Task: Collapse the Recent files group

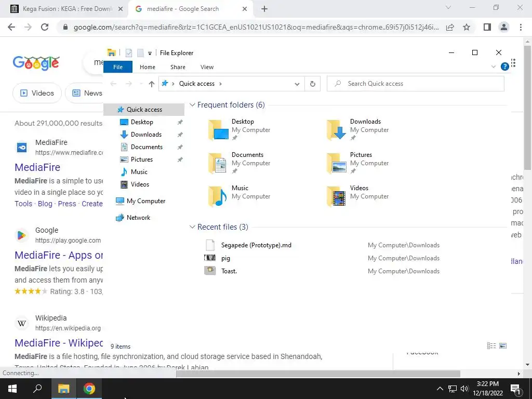Action: pos(192,227)
